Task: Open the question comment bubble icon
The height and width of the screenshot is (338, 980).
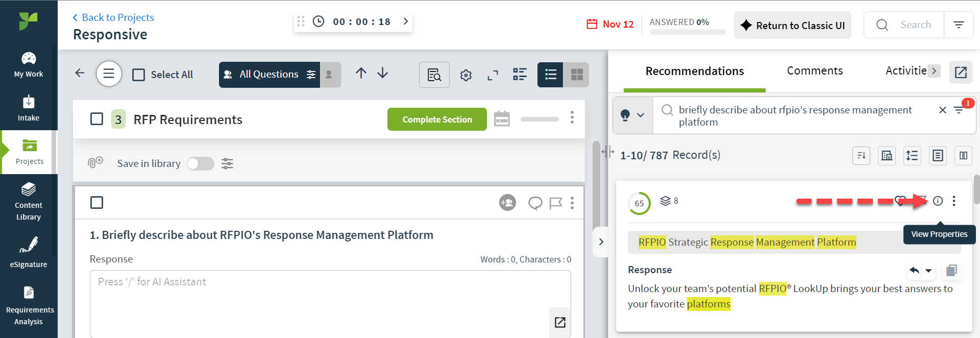Action: (x=535, y=203)
